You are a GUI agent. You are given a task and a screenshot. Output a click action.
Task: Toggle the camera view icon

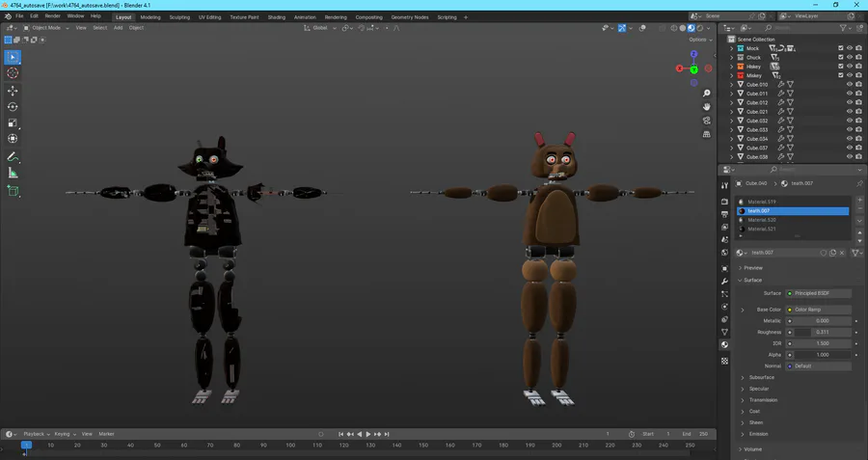point(706,121)
